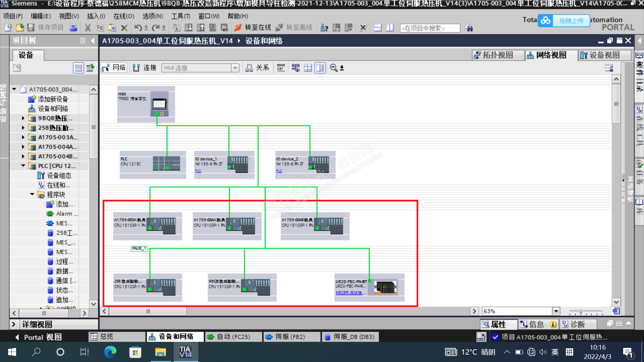Switch to 拓扑视图 topology view tab
The height and width of the screenshot is (362, 644).
point(498,55)
